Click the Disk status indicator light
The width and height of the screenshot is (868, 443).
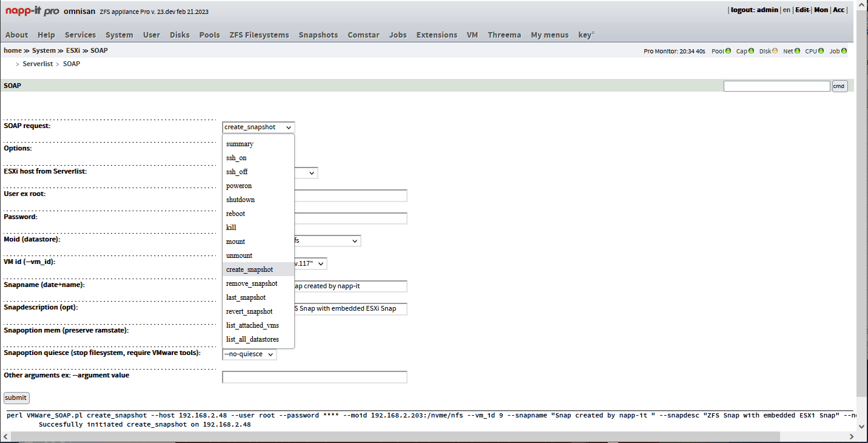click(x=775, y=51)
